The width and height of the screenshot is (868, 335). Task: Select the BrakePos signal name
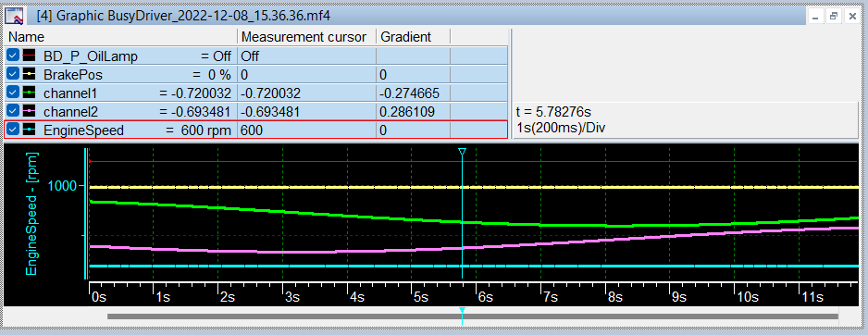point(73,75)
